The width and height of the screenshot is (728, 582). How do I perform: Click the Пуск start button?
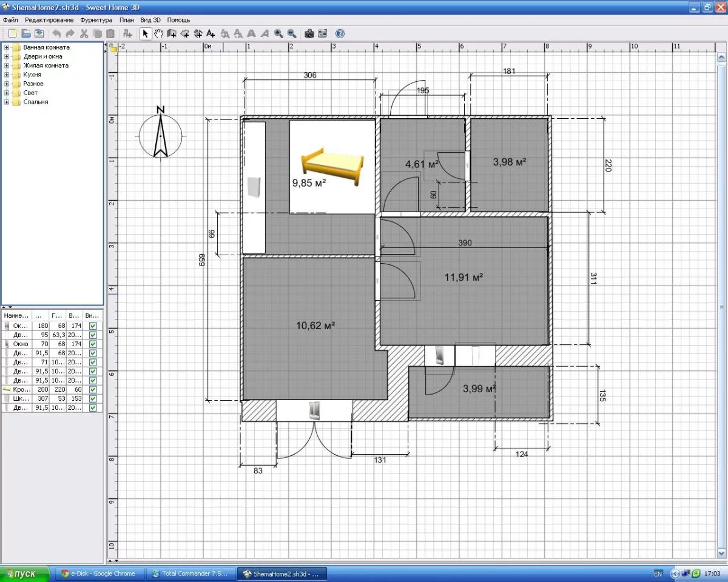[x=24, y=574]
